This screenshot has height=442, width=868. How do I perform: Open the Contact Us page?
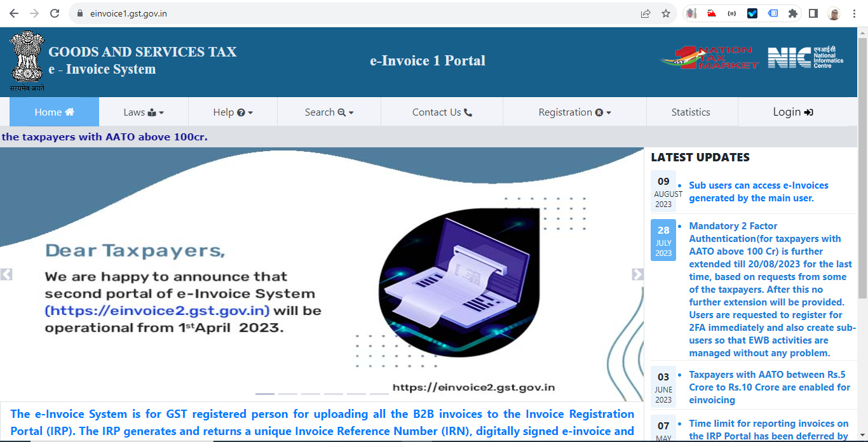coord(442,112)
